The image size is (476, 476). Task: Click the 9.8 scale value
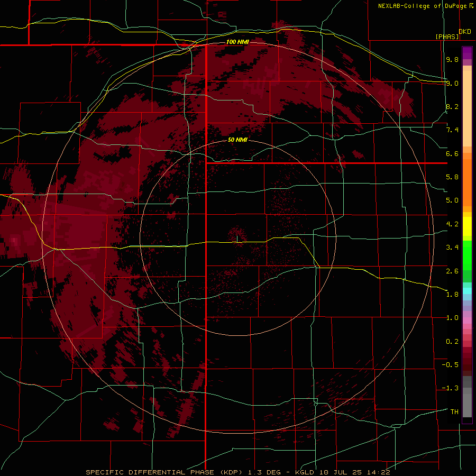point(452,59)
